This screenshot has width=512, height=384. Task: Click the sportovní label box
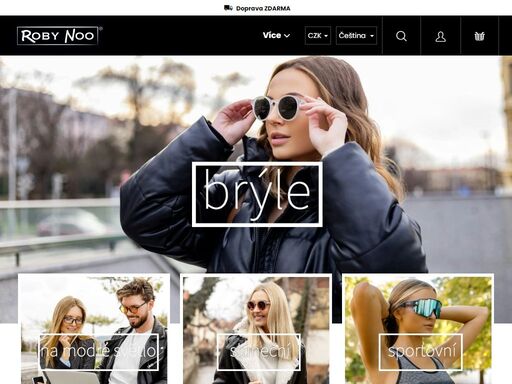pyautogui.click(x=421, y=352)
